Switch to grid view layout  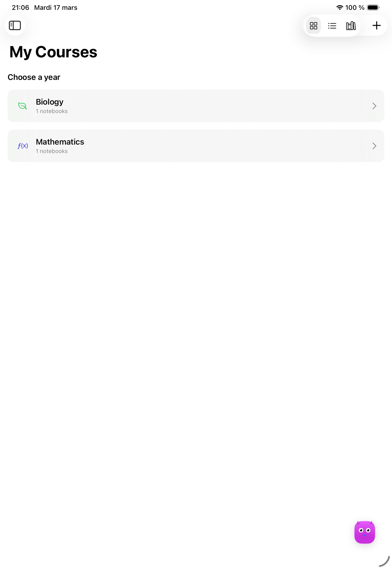tap(313, 26)
